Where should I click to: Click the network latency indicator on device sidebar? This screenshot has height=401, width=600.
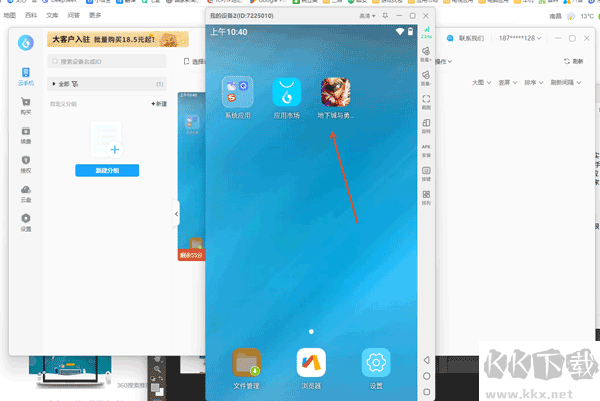tap(426, 33)
